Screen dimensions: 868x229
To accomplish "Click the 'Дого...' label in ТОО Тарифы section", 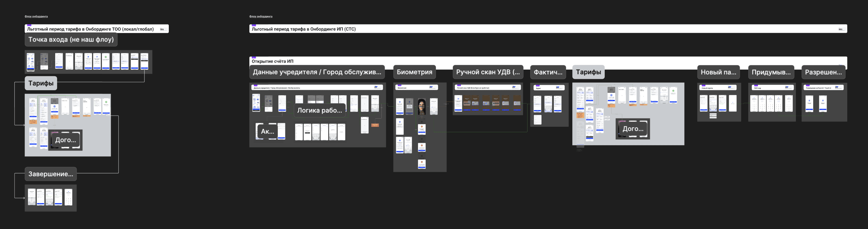I will pos(65,140).
